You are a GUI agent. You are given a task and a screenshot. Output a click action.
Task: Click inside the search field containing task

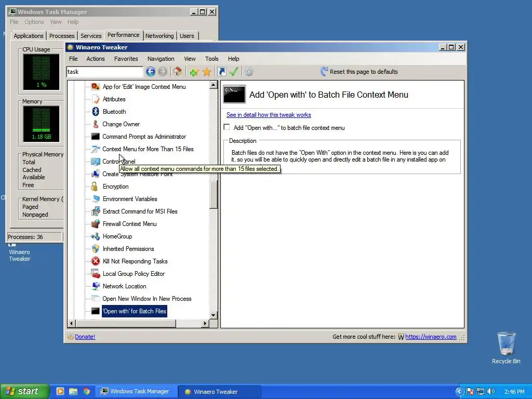tap(104, 72)
